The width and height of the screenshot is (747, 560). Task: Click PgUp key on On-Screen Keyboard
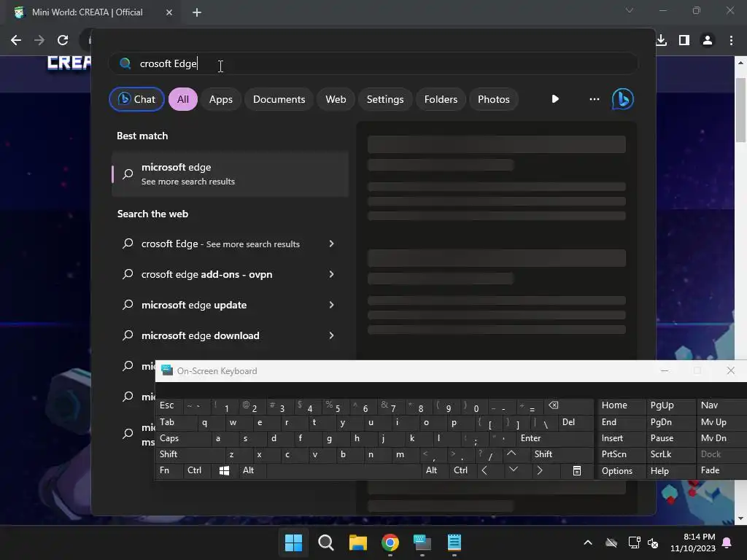click(x=671, y=405)
